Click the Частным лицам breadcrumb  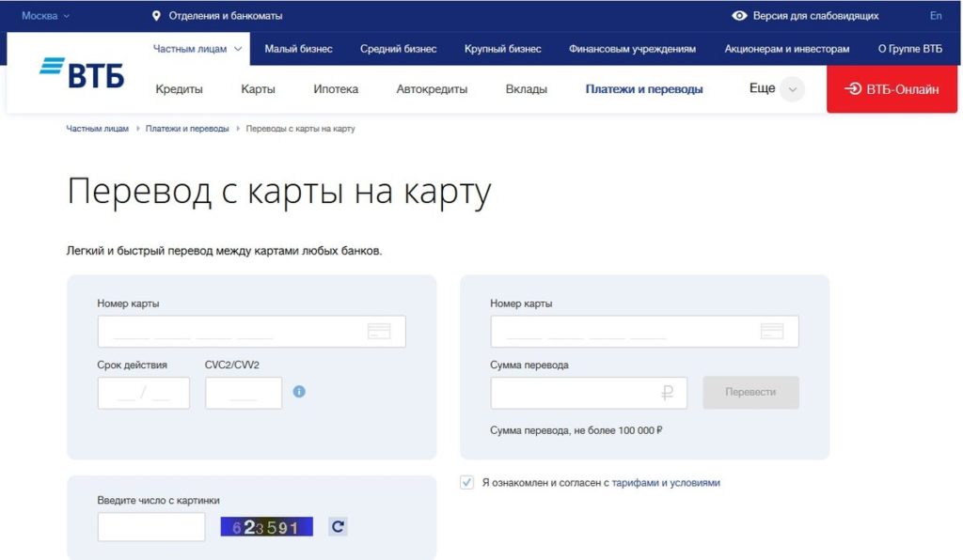[98, 129]
